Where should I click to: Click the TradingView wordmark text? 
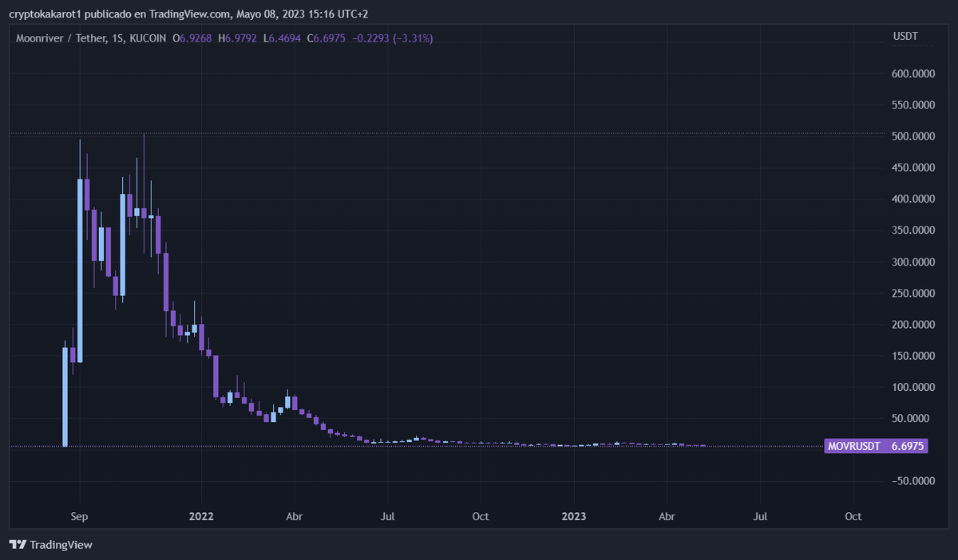(x=61, y=545)
